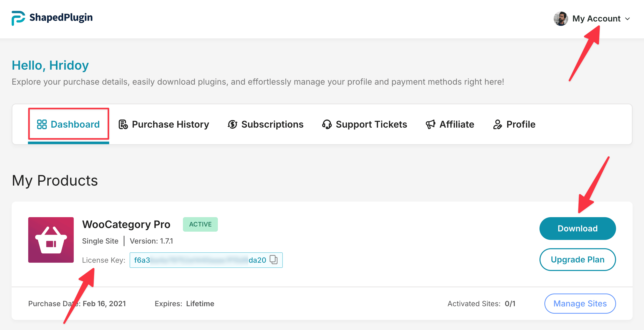Download WooCategory Pro plugin

pyautogui.click(x=578, y=229)
